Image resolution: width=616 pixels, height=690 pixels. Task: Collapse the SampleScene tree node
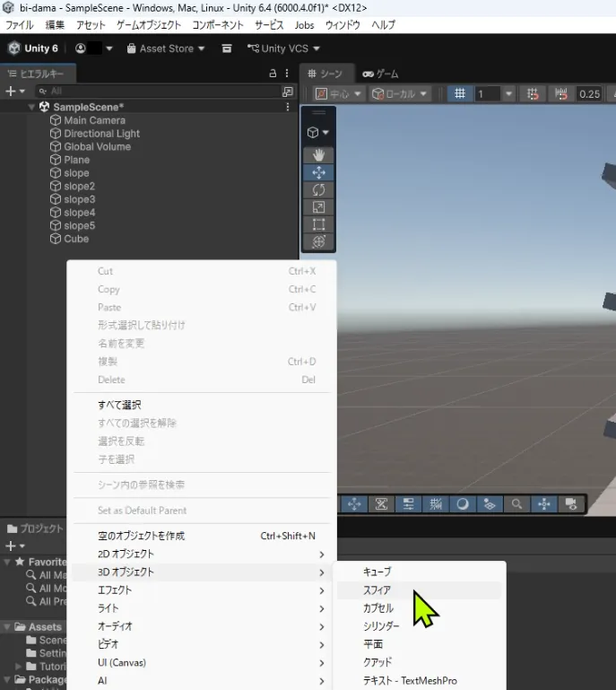tap(33, 107)
